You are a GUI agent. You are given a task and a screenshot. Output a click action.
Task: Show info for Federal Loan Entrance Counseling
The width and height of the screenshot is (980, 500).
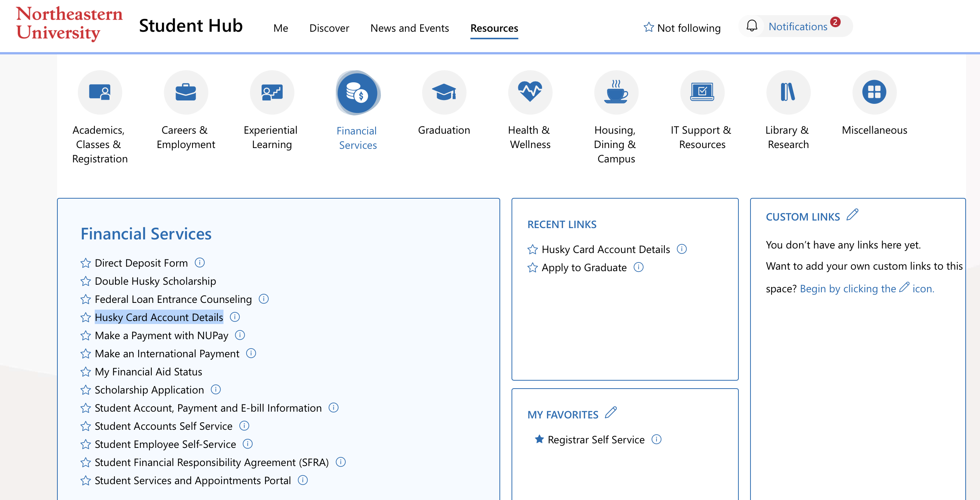(x=263, y=299)
